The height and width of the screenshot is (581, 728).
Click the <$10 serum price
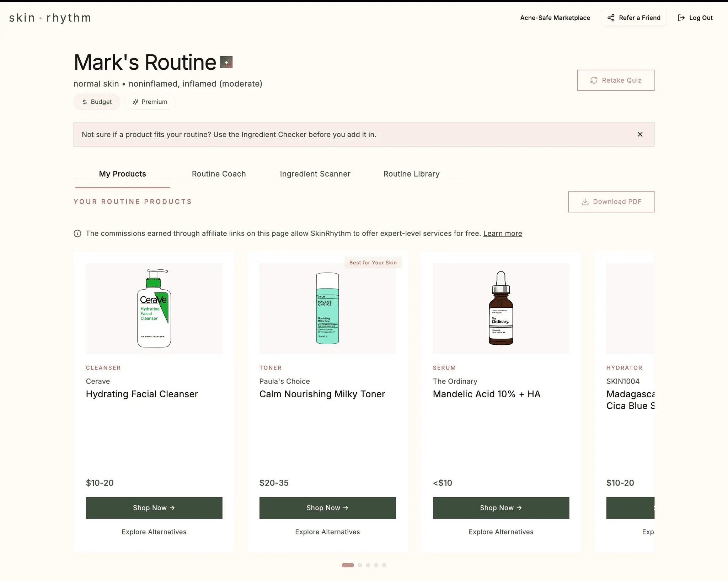click(443, 483)
